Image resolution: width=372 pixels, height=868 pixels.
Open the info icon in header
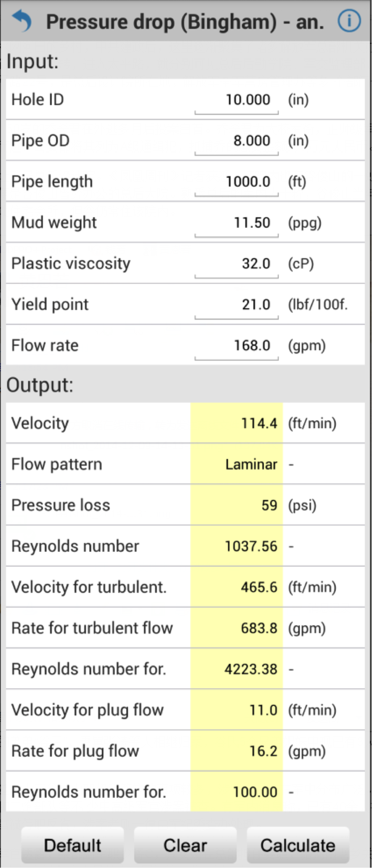tap(349, 21)
